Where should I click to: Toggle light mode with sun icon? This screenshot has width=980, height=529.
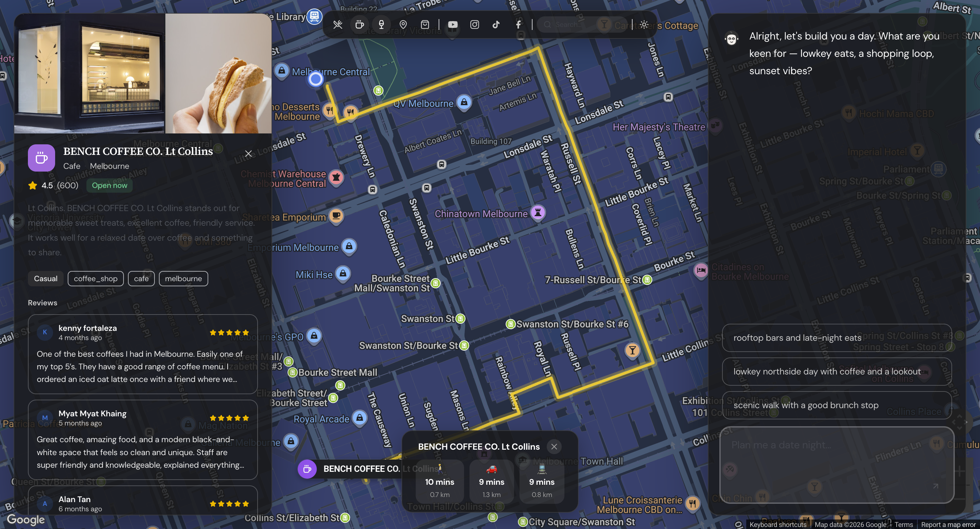pyautogui.click(x=644, y=25)
